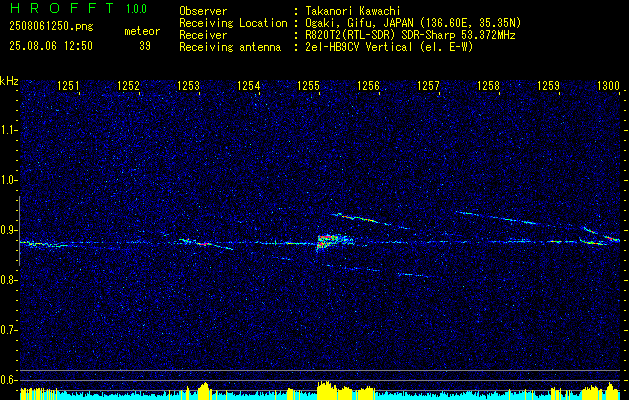The height and width of the screenshot is (400, 629).
Task: Click the 1300 time marker
Action: point(609,85)
